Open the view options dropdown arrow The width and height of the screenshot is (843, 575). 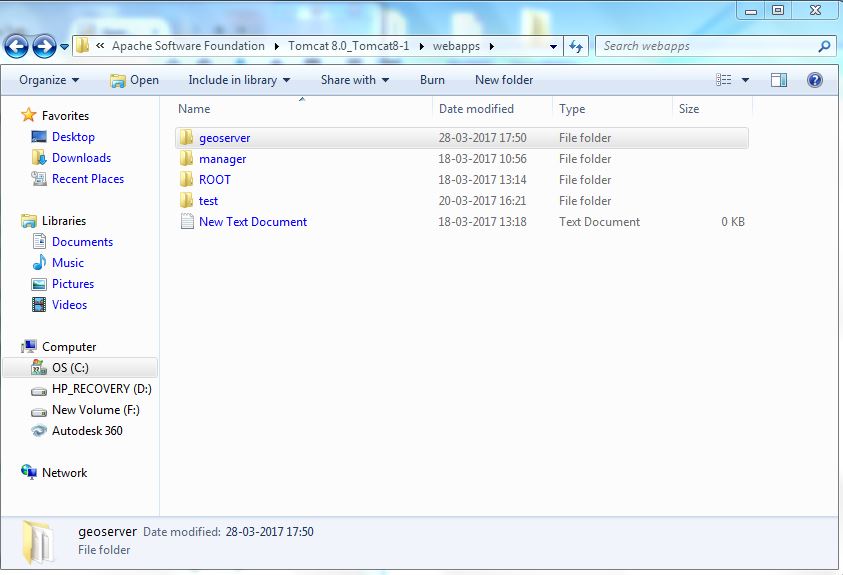(x=745, y=80)
